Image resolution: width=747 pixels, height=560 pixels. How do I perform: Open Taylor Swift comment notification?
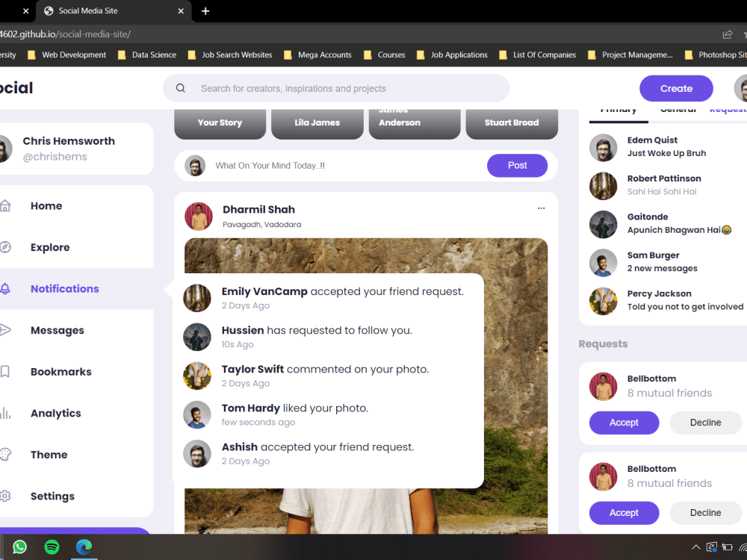tap(328, 376)
